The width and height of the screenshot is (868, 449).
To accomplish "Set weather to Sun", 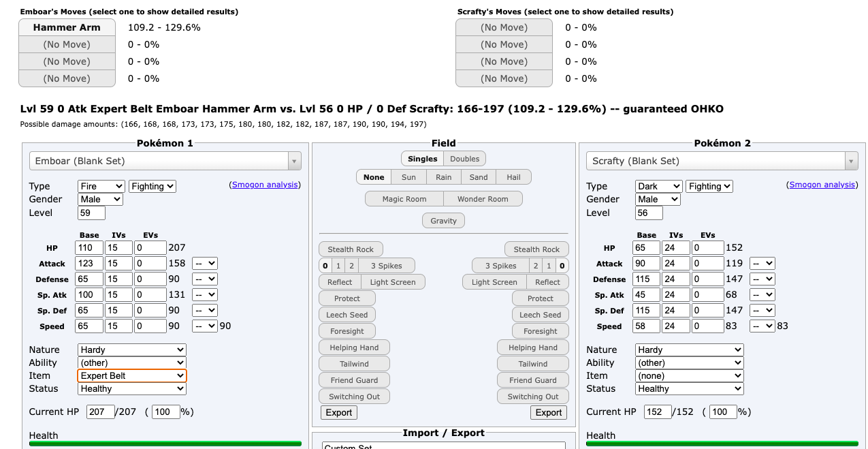I will coord(408,177).
